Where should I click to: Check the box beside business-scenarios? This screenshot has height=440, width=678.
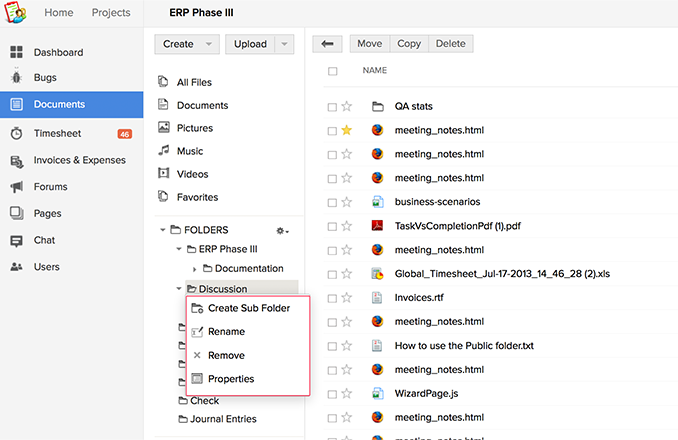point(332,202)
